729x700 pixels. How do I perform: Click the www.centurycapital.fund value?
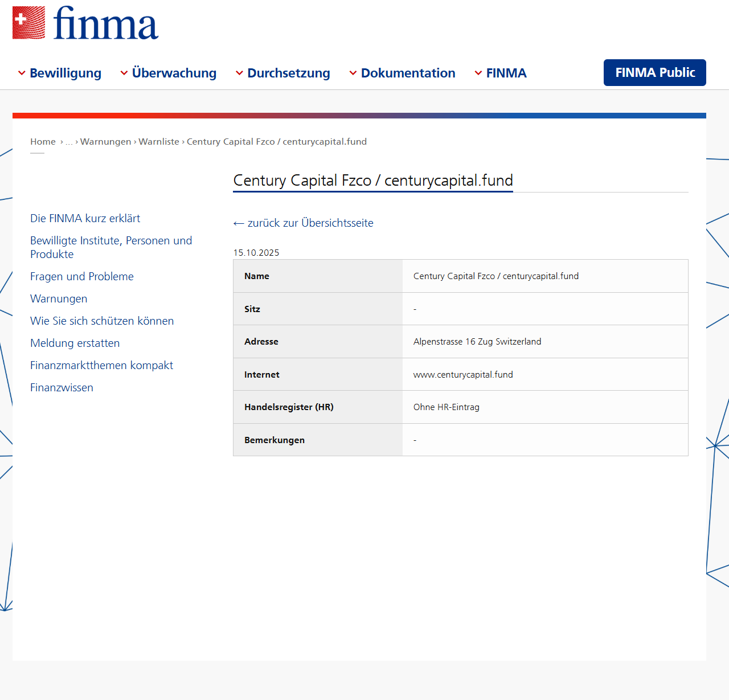click(x=463, y=375)
